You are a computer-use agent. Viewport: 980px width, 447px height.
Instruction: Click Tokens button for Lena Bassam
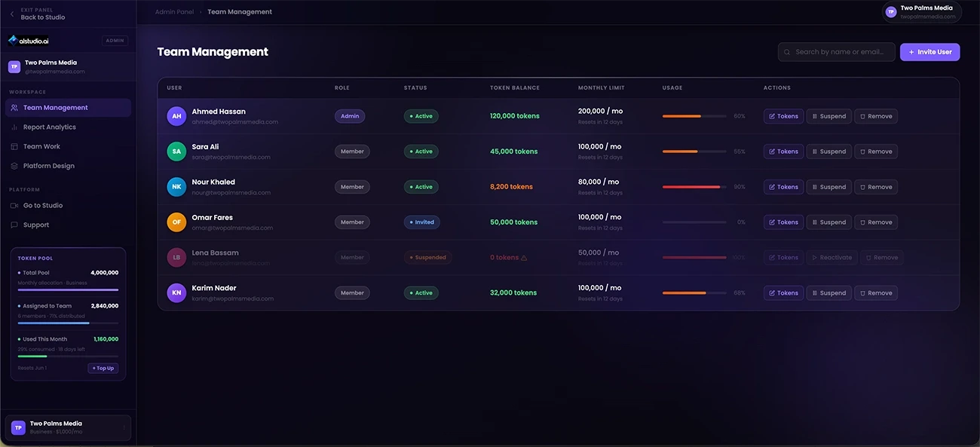(783, 258)
